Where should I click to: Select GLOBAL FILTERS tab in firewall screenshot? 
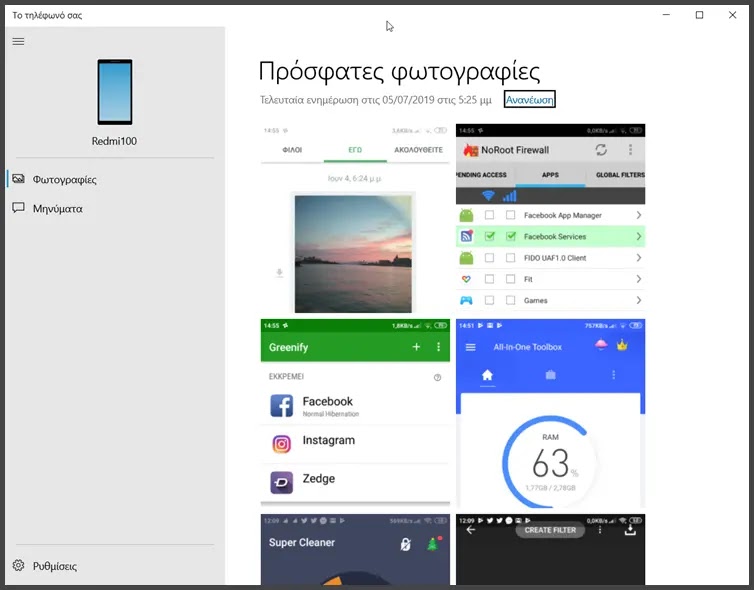pos(620,175)
